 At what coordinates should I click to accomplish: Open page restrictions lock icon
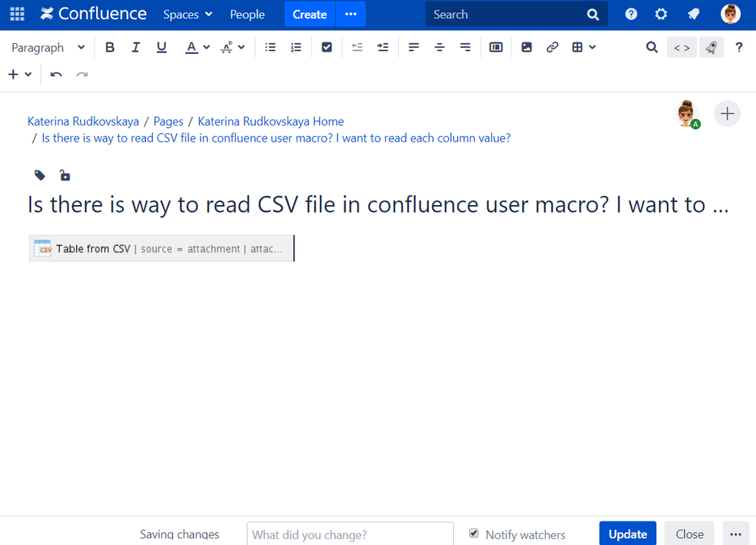coord(64,176)
